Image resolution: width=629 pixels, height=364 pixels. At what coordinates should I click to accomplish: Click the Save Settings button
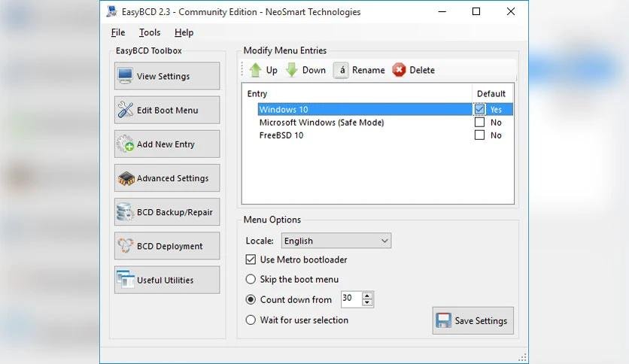473,320
